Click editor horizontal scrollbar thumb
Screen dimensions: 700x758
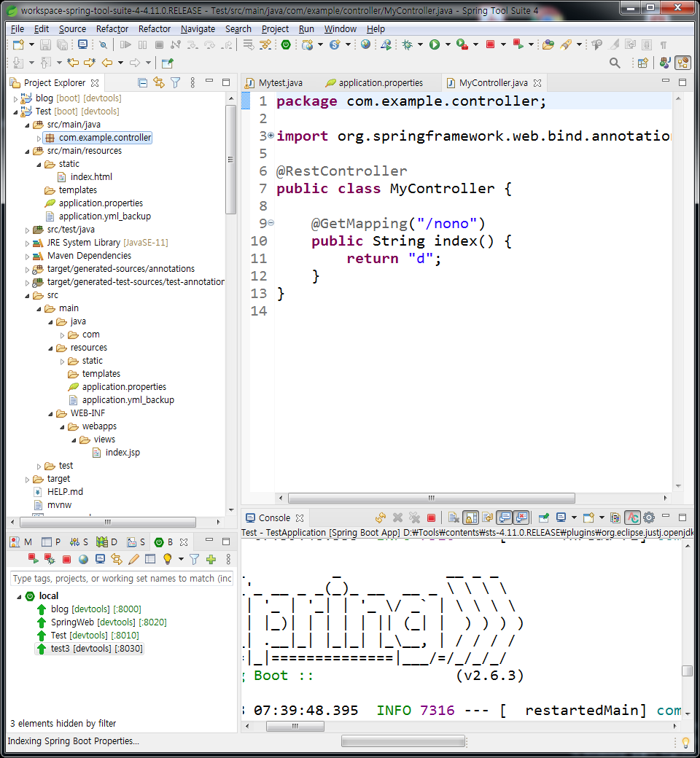tap(432, 498)
